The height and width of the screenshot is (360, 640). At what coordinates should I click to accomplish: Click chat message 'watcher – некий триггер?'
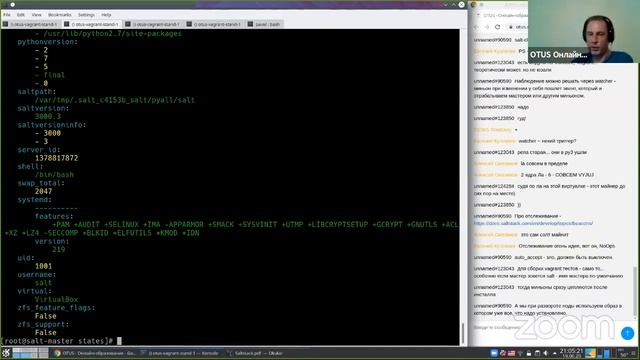[547, 141]
